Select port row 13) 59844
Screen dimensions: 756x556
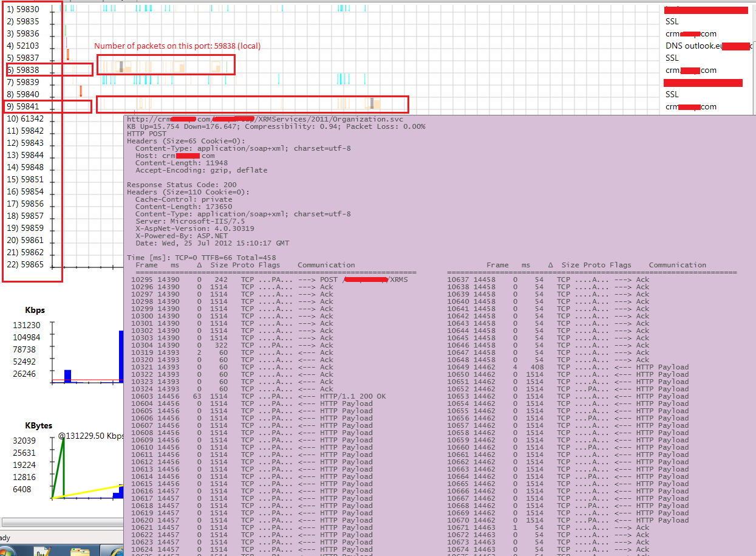click(x=26, y=155)
